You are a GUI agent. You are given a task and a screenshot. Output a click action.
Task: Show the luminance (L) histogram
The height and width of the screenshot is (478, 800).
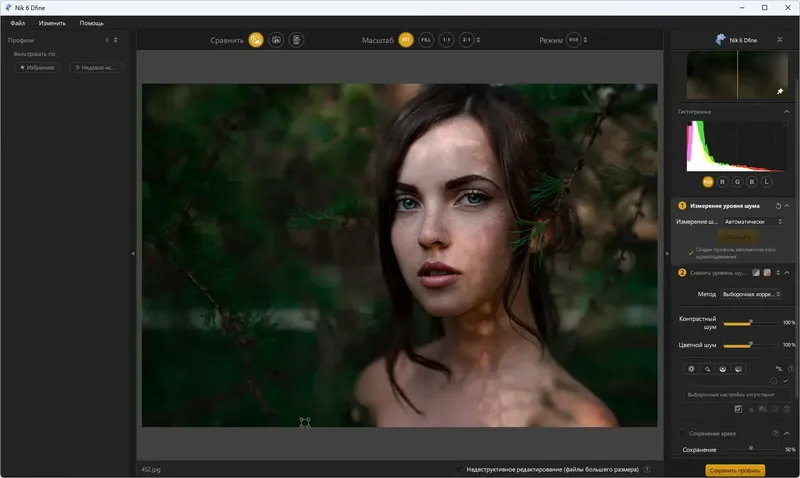767,181
